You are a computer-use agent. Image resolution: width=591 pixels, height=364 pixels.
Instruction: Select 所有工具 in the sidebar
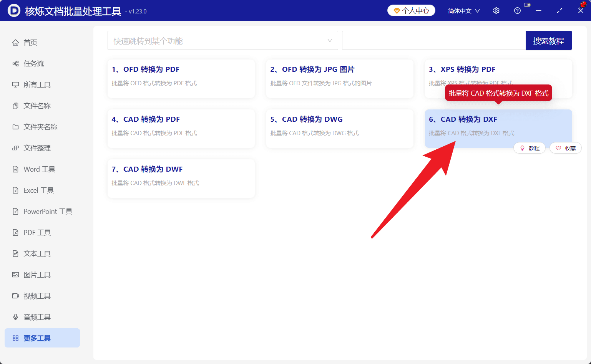pos(42,84)
